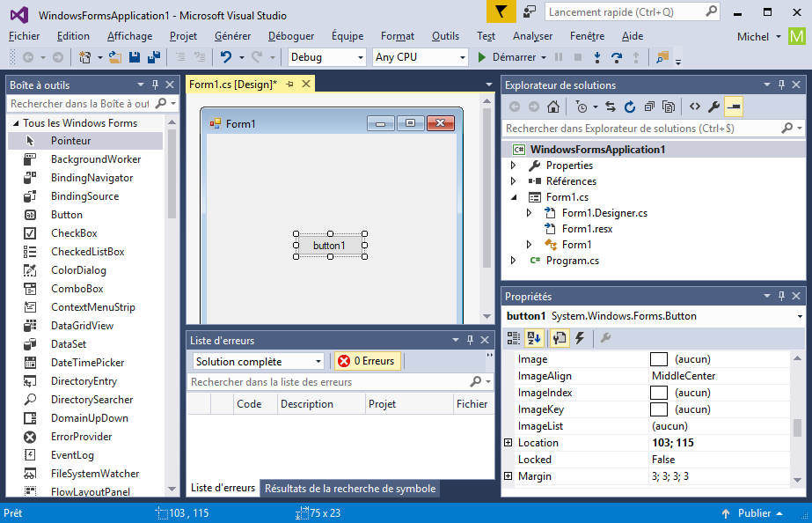Click the Pending Changes filter clock icon
The height and width of the screenshot is (523, 812).
(582, 107)
